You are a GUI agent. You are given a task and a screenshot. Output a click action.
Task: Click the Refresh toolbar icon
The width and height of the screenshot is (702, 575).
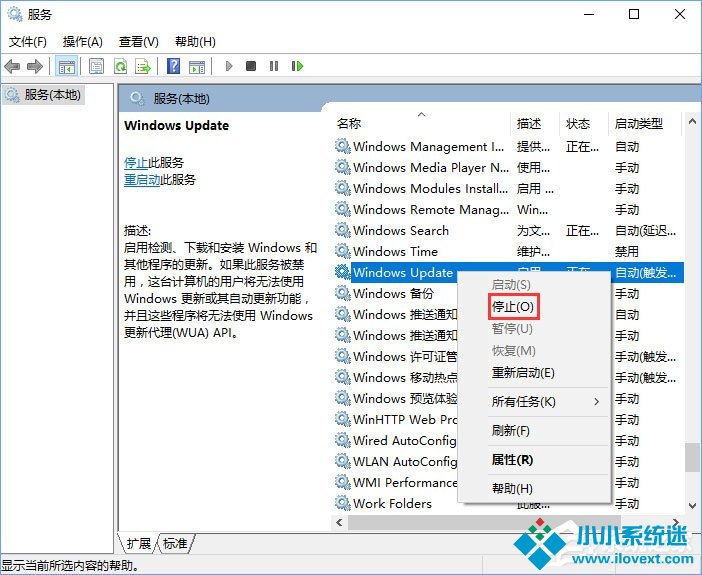[x=120, y=67]
